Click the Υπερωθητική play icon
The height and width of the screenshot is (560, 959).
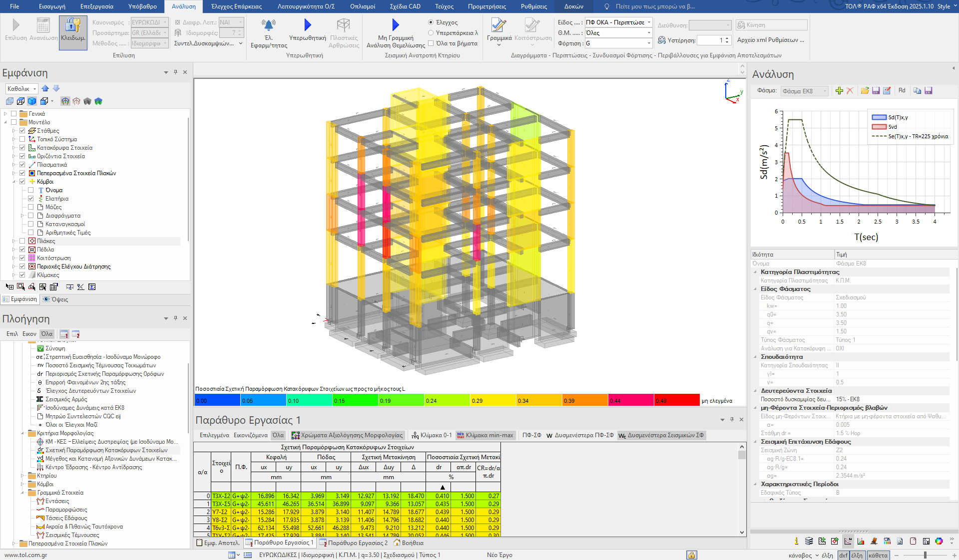(307, 25)
